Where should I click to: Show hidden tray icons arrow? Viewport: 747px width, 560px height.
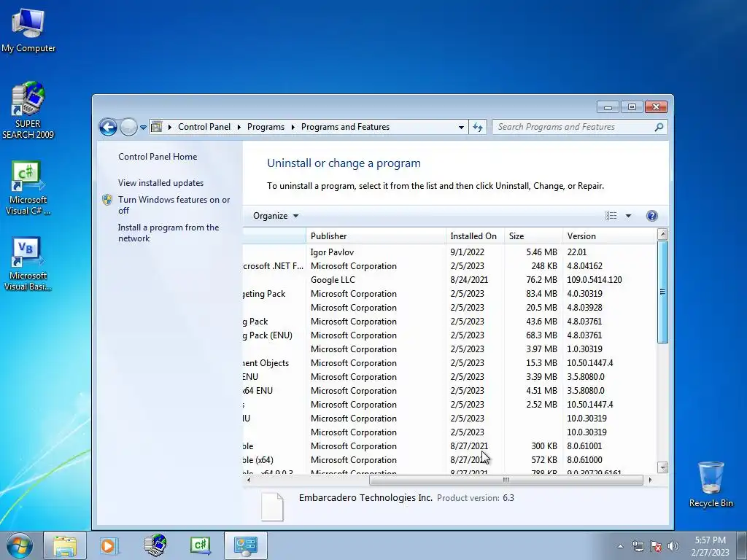tap(620, 546)
